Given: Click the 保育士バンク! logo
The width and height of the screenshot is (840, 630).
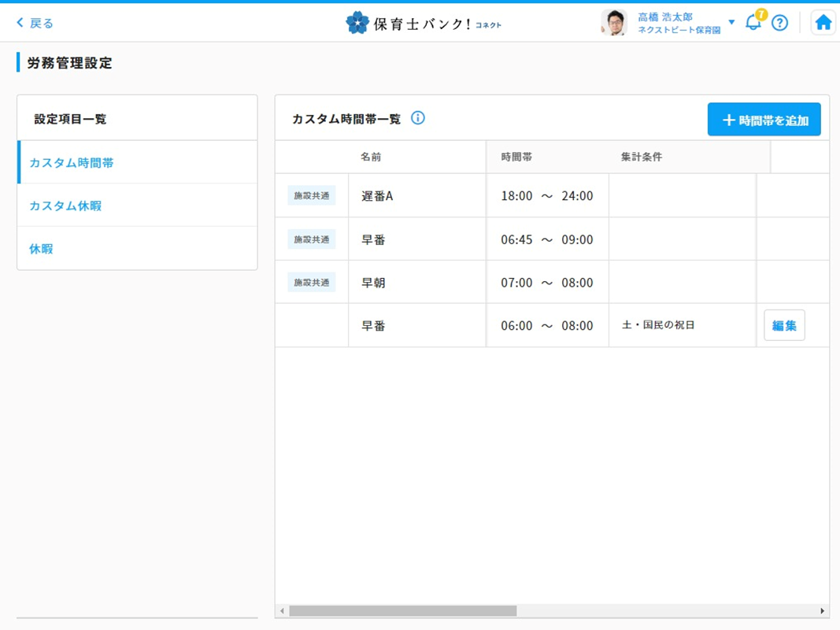Looking at the screenshot, I should click(x=424, y=23).
